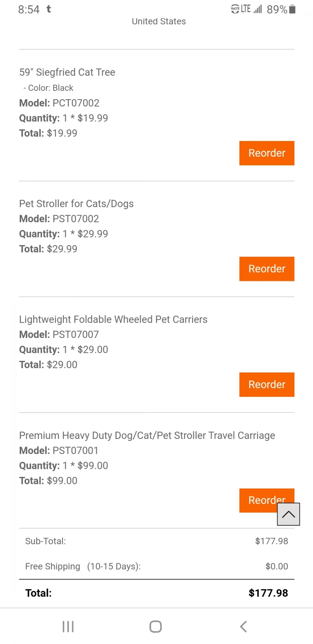Tap the LTE signal strength icon
The image size is (313, 644).
(x=258, y=9)
